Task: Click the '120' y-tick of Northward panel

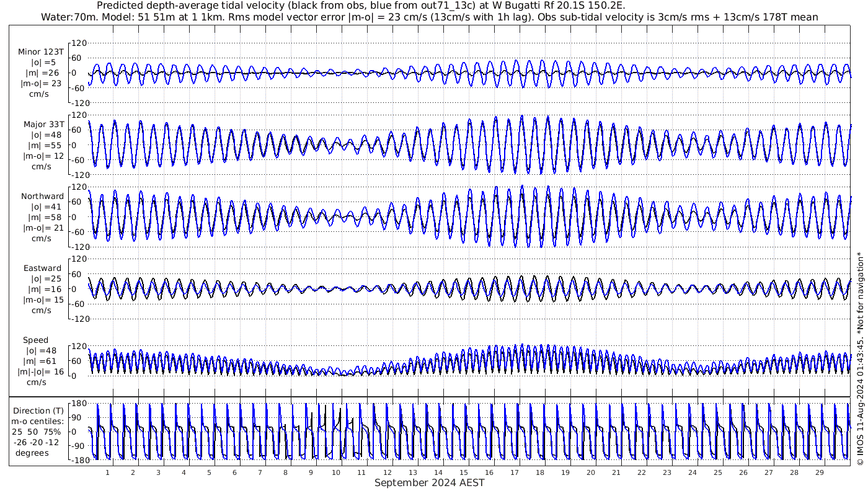Action: (x=79, y=187)
